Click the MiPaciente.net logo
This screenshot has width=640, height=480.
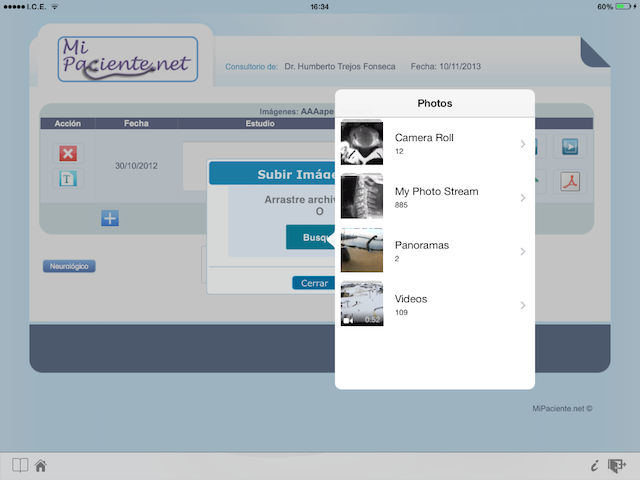(128, 58)
